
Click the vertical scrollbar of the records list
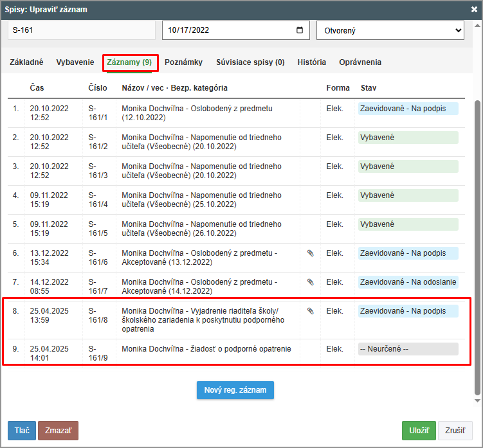pyautogui.click(x=477, y=244)
